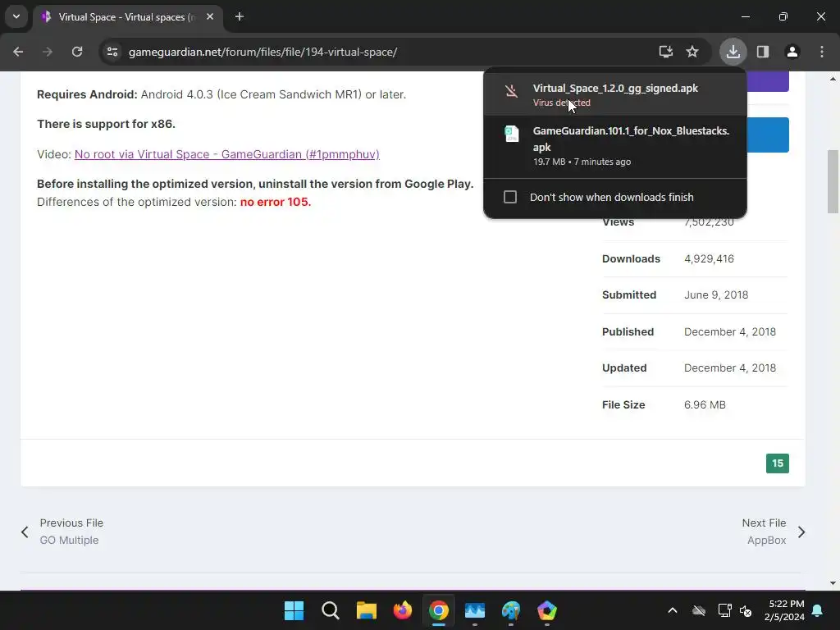Image resolution: width=840 pixels, height=630 pixels.
Task: Open the No root via Virtual Space video link
Action: [x=226, y=154]
